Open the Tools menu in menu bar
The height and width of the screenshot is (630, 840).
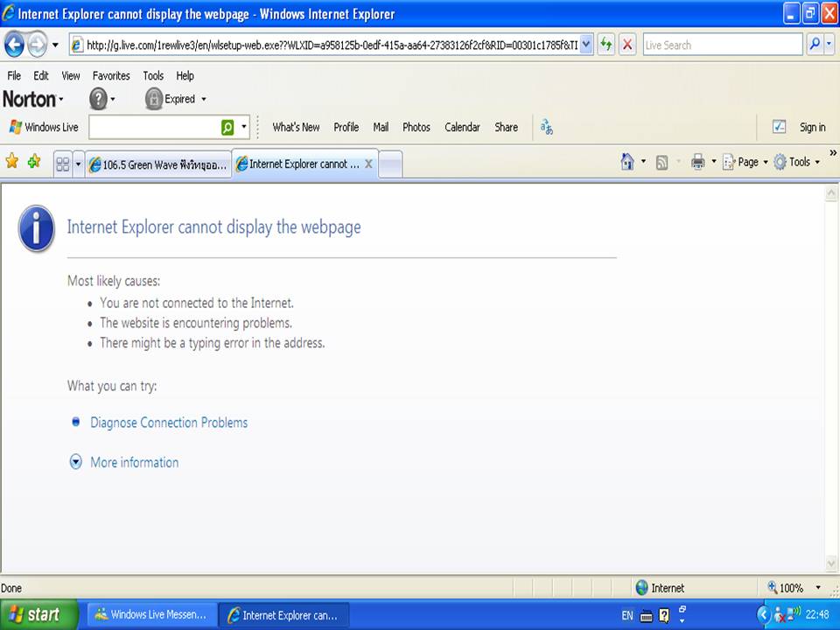153,75
